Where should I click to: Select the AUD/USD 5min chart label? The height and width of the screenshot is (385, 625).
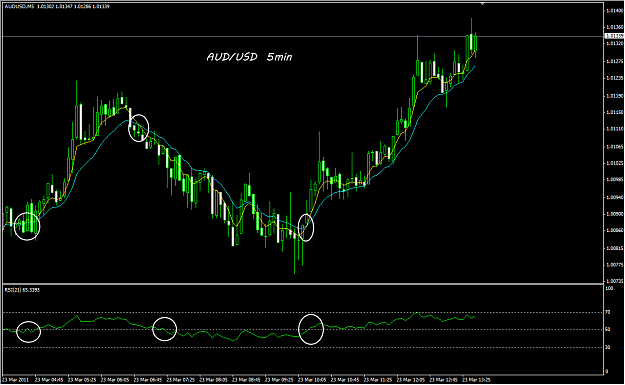pos(250,57)
